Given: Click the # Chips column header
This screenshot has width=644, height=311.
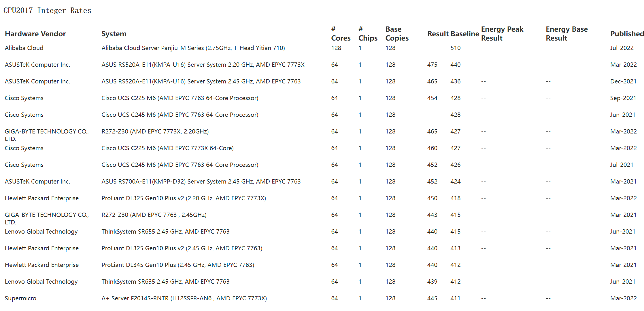Looking at the screenshot, I should point(368,34).
